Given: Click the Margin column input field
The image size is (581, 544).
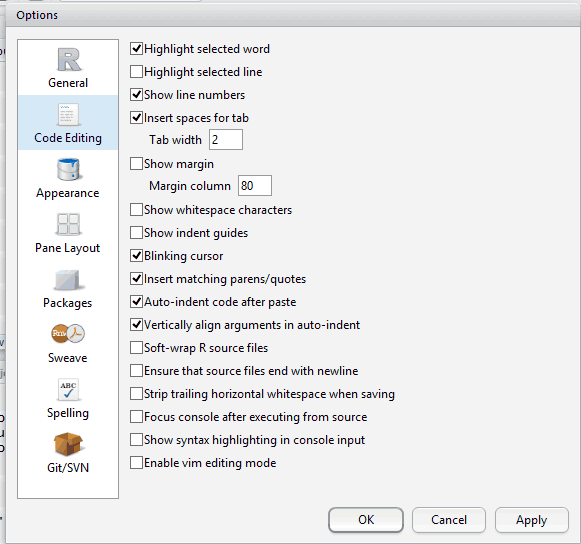Looking at the screenshot, I should point(255,186).
